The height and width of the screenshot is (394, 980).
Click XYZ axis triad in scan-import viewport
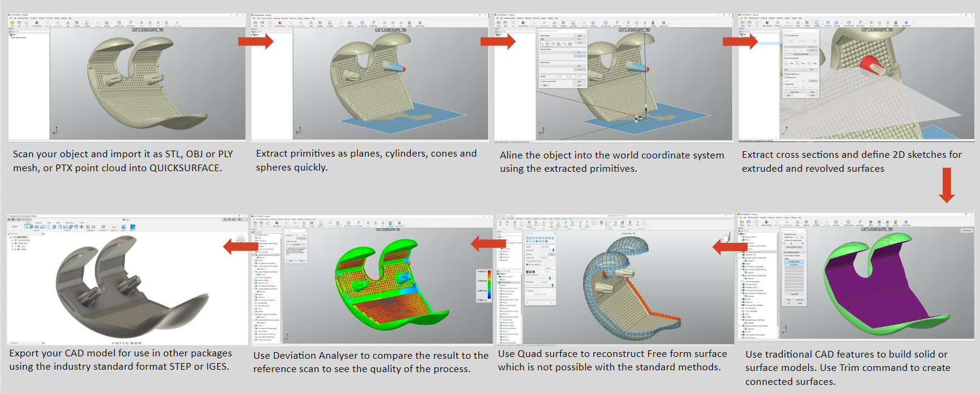point(55,129)
